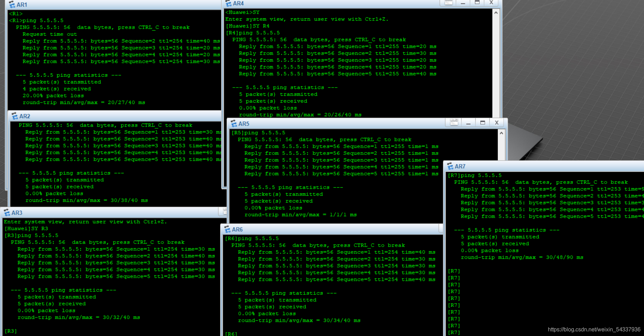Screen dimensions: 644x336
Task: Click the AR7 window title icon
Action: pos(450,166)
